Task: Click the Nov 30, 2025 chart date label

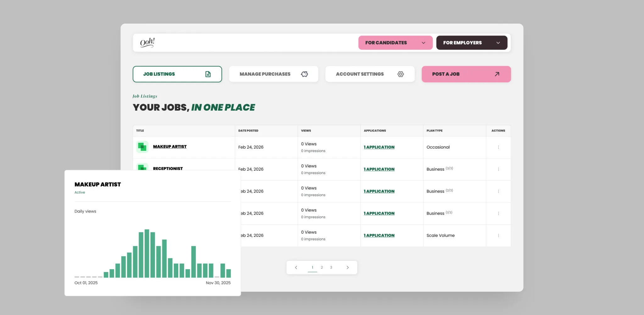Action: pyautogui.click(x=218, y=283)
